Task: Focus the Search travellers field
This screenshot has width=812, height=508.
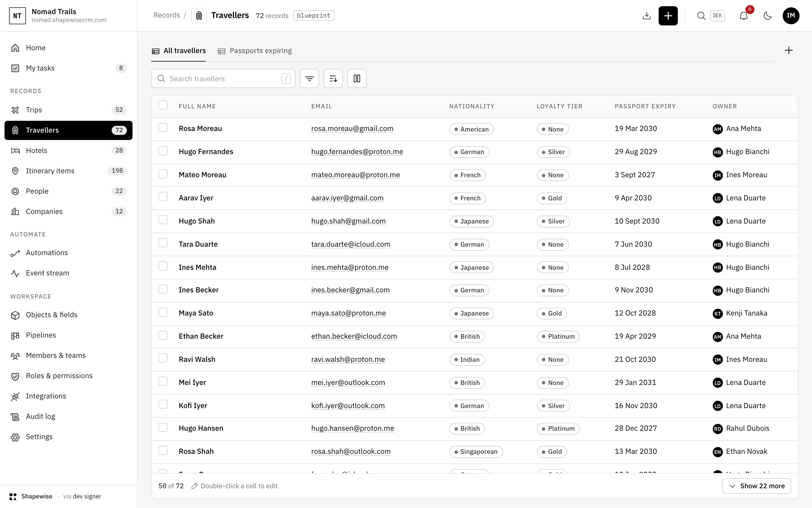Action: tap(223, 79)
